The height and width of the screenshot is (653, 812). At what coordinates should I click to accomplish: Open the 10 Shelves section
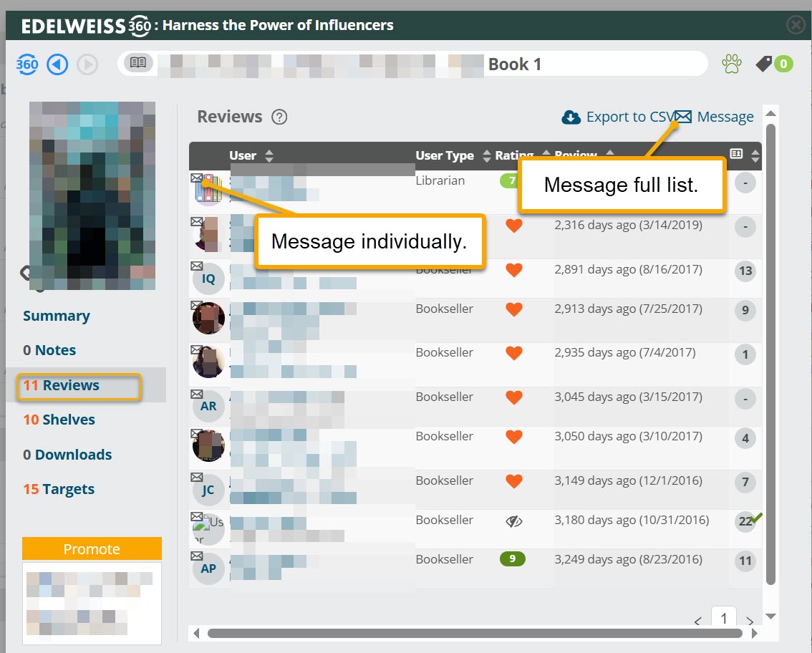[x=59, y=420]
